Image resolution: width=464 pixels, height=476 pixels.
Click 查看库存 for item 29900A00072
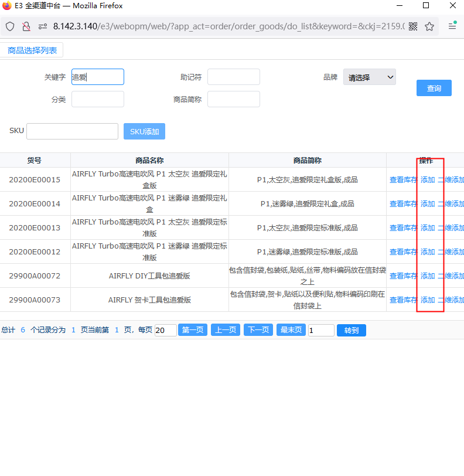[x=403, y=276]
